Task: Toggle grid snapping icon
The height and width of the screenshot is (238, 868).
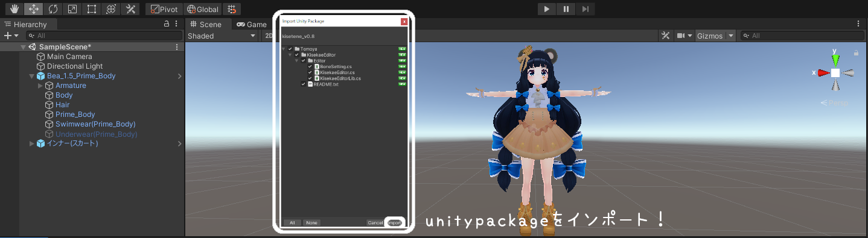Action: (x=232, y=9)
